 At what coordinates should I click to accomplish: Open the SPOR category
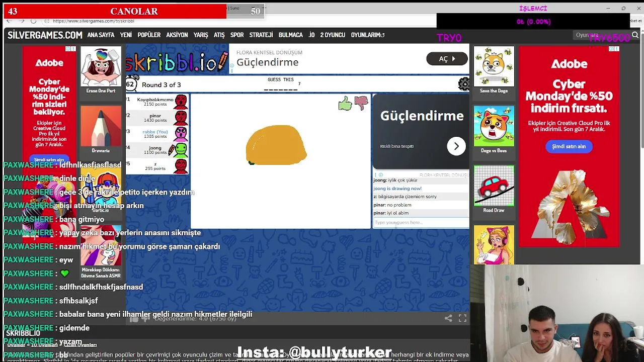(237, 35)
